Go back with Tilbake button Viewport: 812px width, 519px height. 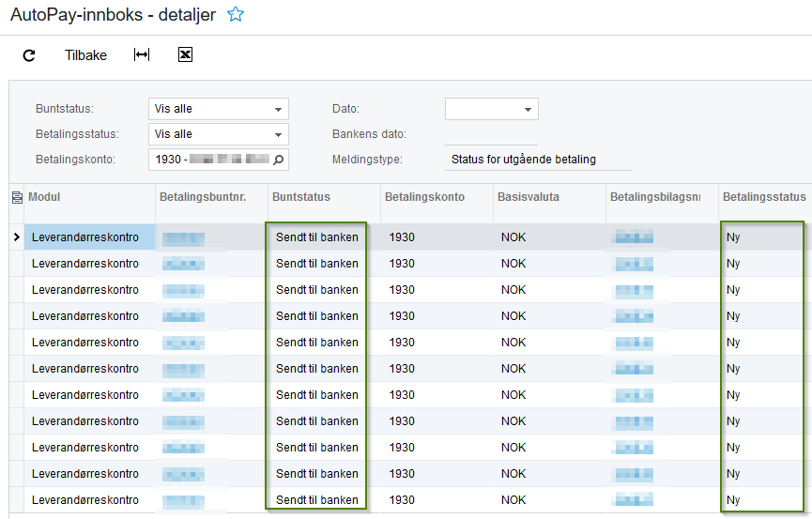pyautogui.click(x=85, y=55)
